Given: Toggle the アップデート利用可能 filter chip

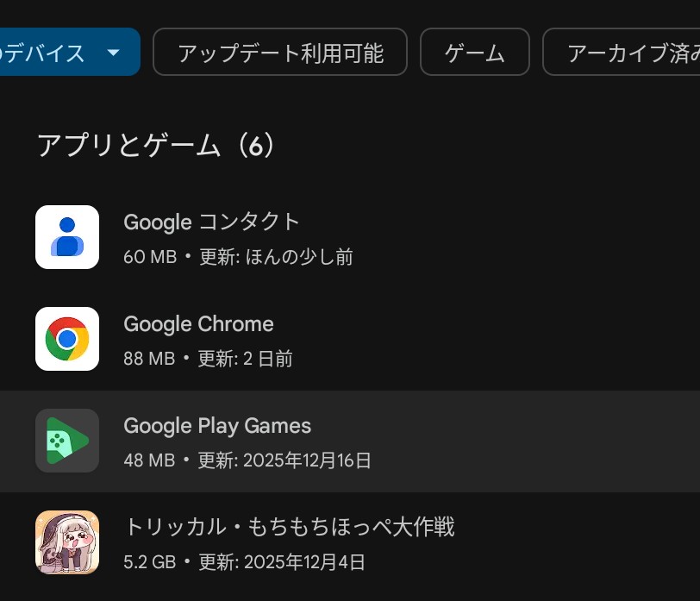Looking at the screenshot, I should [279, 53].
